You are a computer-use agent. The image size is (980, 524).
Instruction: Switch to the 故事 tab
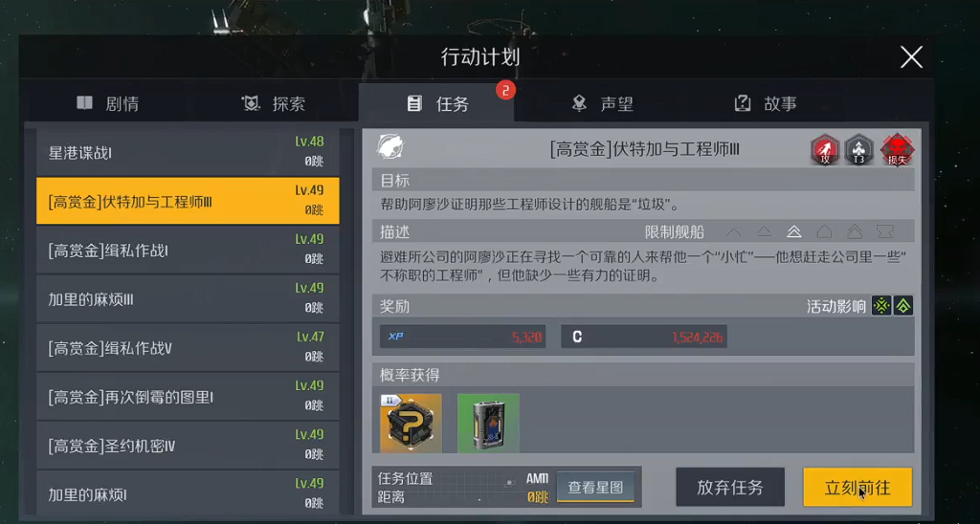[766, 103]
